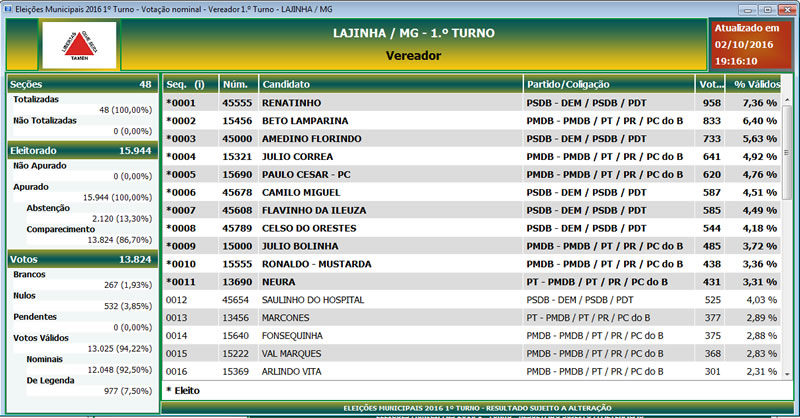Click Abstenção value 2.120 (13,30%)

pos(122,218)
